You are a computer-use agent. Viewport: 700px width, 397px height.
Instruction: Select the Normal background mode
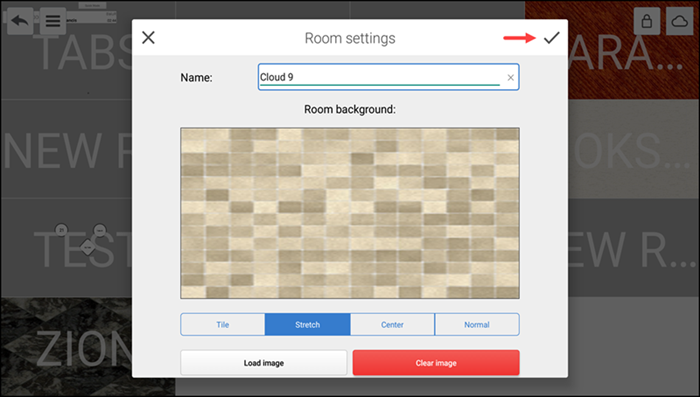click(477, 325)
